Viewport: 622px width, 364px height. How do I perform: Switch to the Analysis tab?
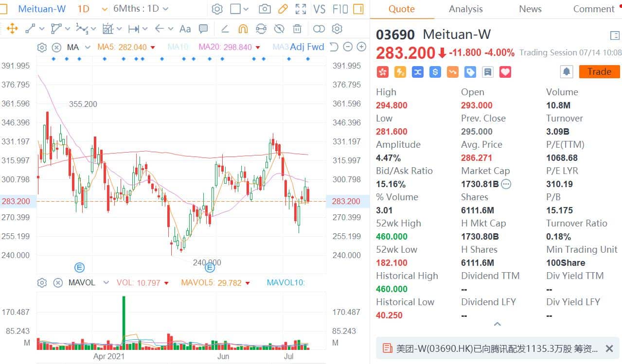[466, 9]
